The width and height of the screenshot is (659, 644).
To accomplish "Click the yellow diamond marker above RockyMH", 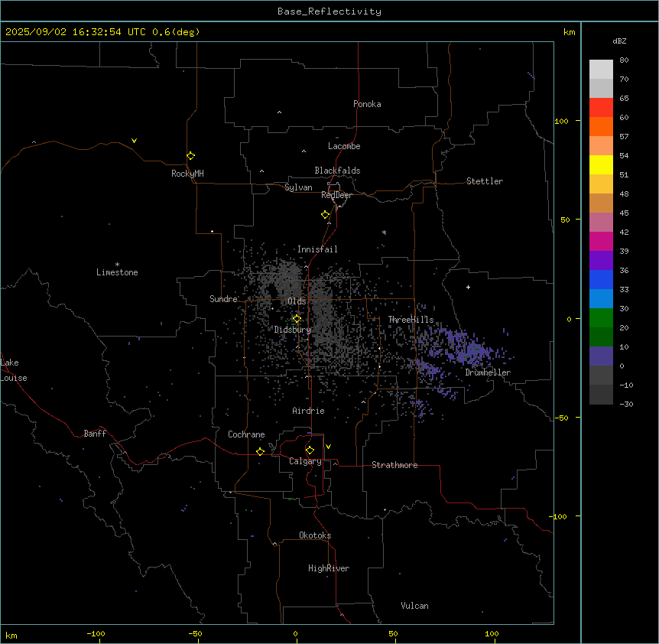I will tap(191, 156).
